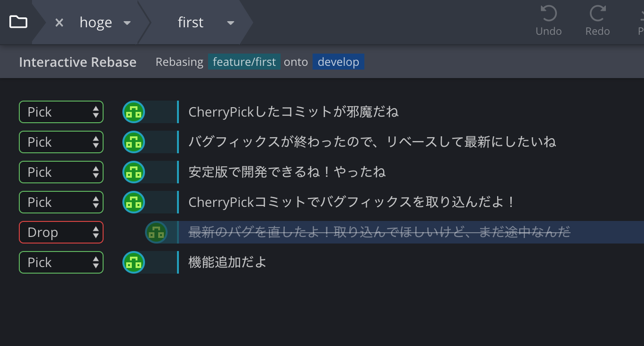Select commit CherryPickしたコミットが邪魔だね
The height and width of the screenshot is (346, 644).
coord(293,112)
